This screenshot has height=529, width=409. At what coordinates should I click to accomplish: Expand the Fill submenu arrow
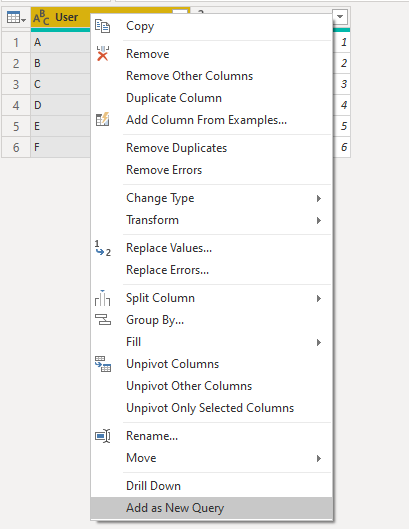[x=319, y=343]
